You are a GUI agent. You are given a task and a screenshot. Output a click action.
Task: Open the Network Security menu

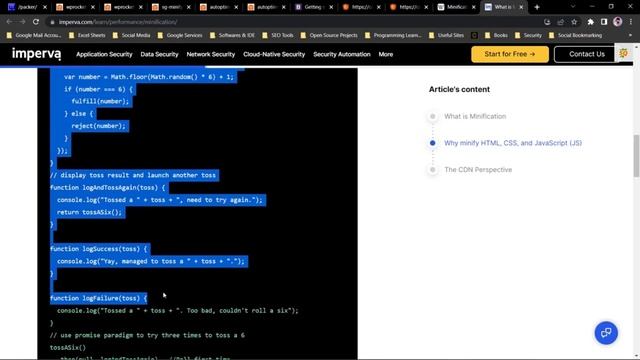click(x=211, y=54)
